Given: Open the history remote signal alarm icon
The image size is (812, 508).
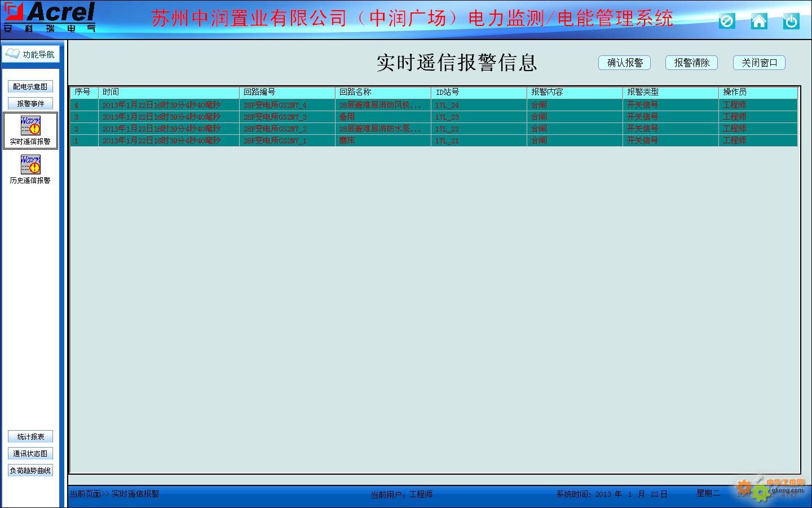Looking at the screenshot, I should tap(30, 164).
